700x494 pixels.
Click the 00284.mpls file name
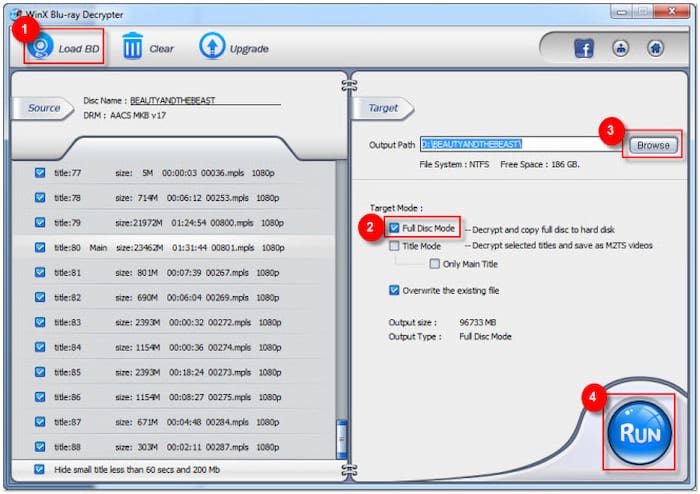tap(227, 422)
